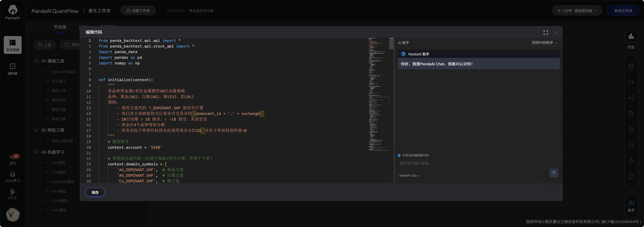Open the 通知 notifications megaphone

click(13, 159)
